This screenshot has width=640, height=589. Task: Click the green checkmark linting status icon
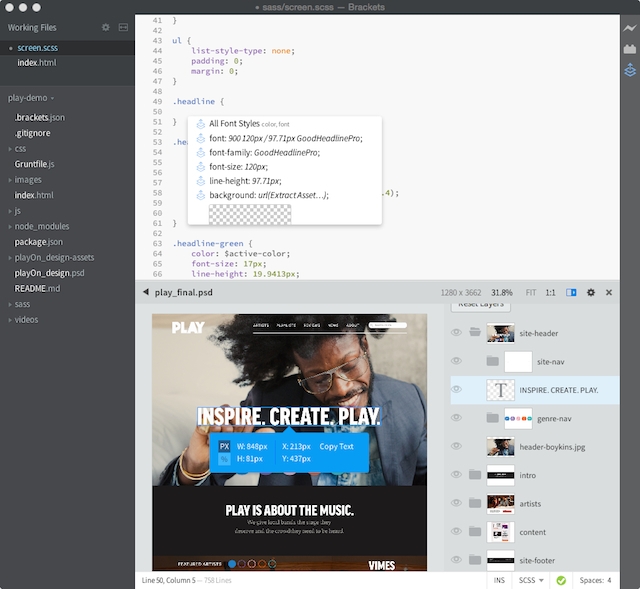click(x=561, y=580)
